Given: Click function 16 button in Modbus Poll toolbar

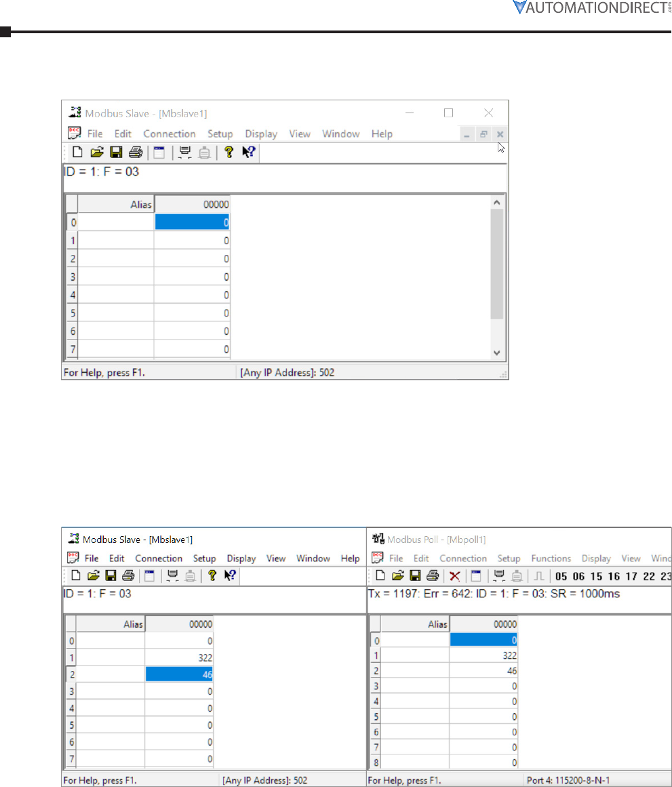Looking at the screenshot, I should [614, 577].
